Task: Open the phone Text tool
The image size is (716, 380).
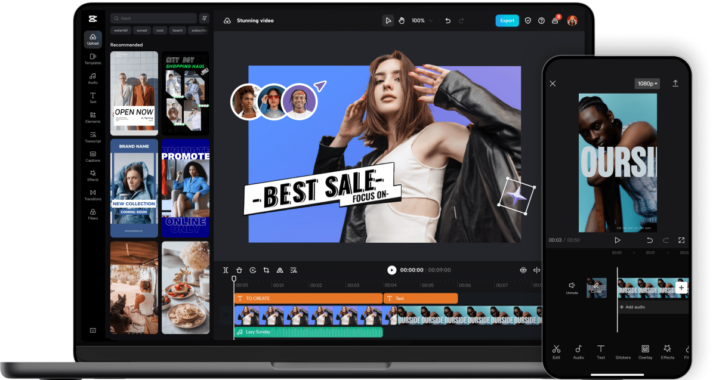Action: [600, 352]
